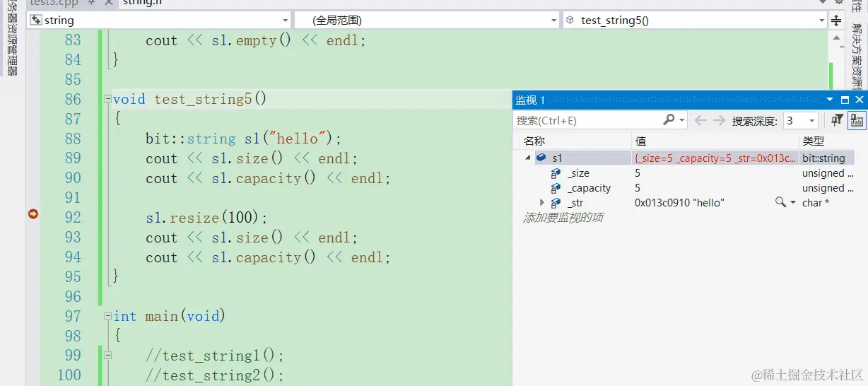Expand the _str tree node

[542, 203]
